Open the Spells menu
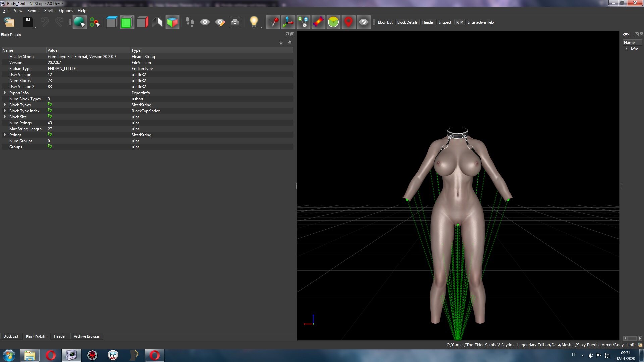Screen dimensions: 644x362 point(49,11)
